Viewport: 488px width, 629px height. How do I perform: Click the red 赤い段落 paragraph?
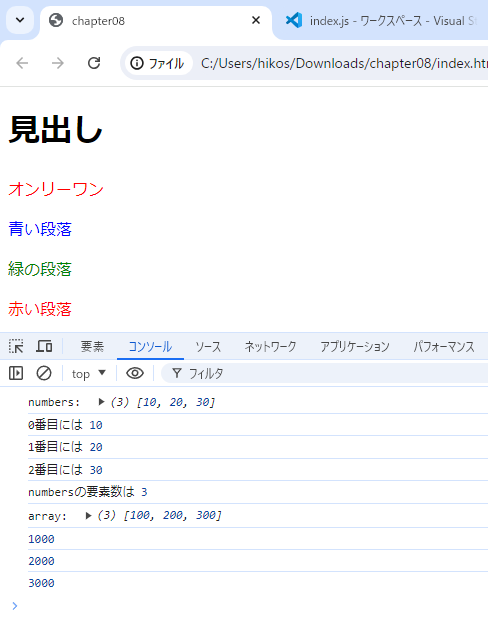40,309
